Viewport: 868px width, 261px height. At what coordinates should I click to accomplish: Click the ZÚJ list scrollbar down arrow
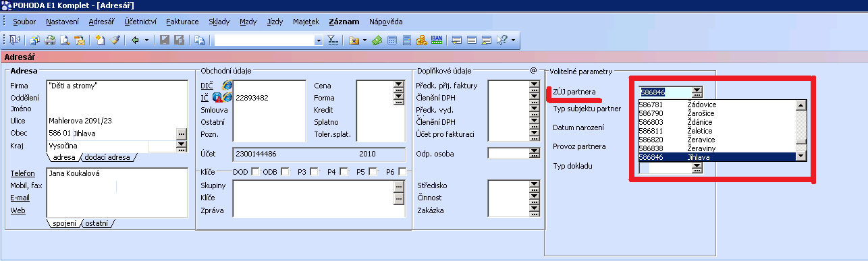point(801,156)
